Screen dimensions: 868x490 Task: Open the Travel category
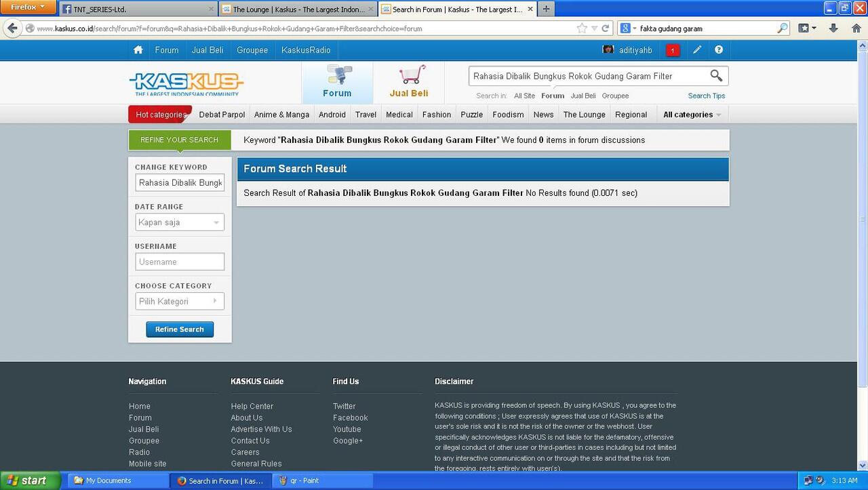click(x=366, y=115)
